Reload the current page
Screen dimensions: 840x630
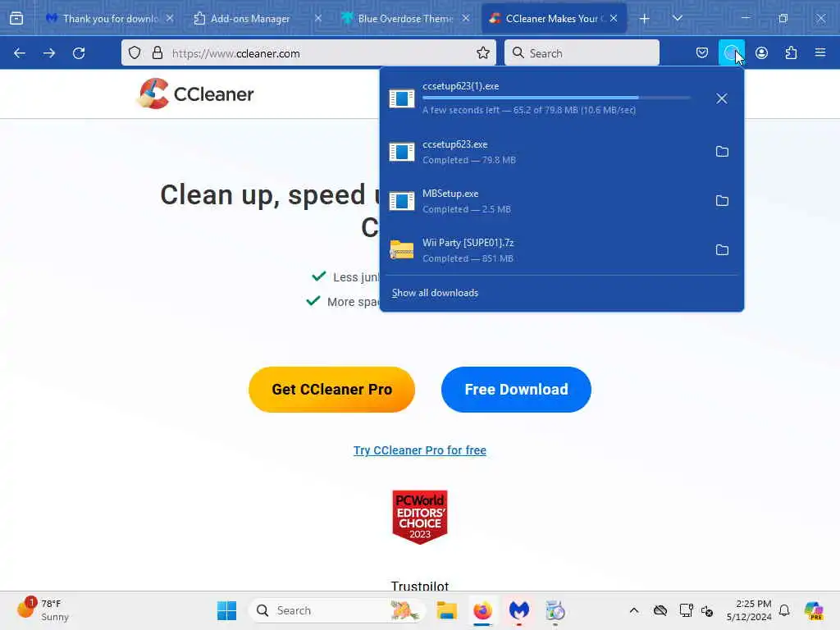tap(79, 53)
